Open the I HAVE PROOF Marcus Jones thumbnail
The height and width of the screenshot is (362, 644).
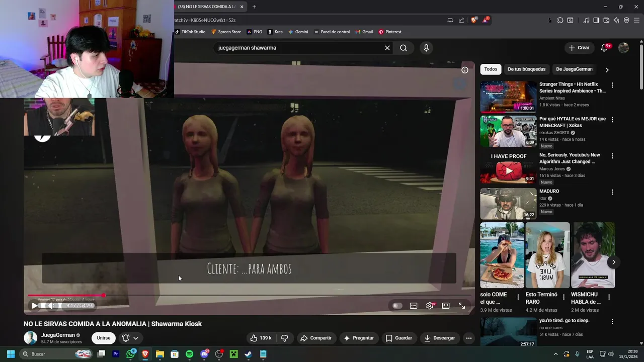click(x=508, y=167)
